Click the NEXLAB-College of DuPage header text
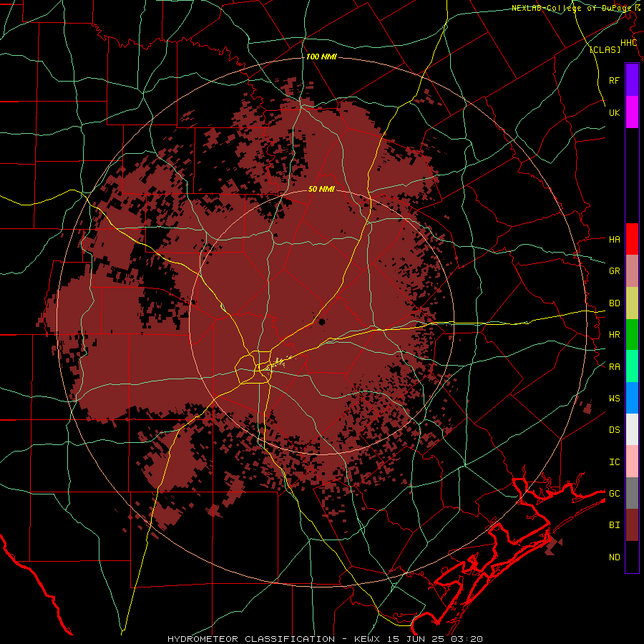 click(573, 8)
